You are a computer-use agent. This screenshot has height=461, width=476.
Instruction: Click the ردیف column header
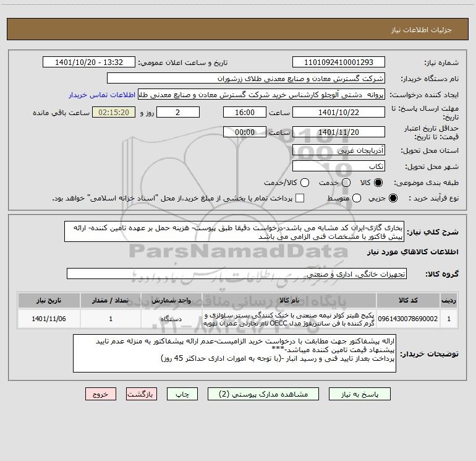tap(449, 300)
